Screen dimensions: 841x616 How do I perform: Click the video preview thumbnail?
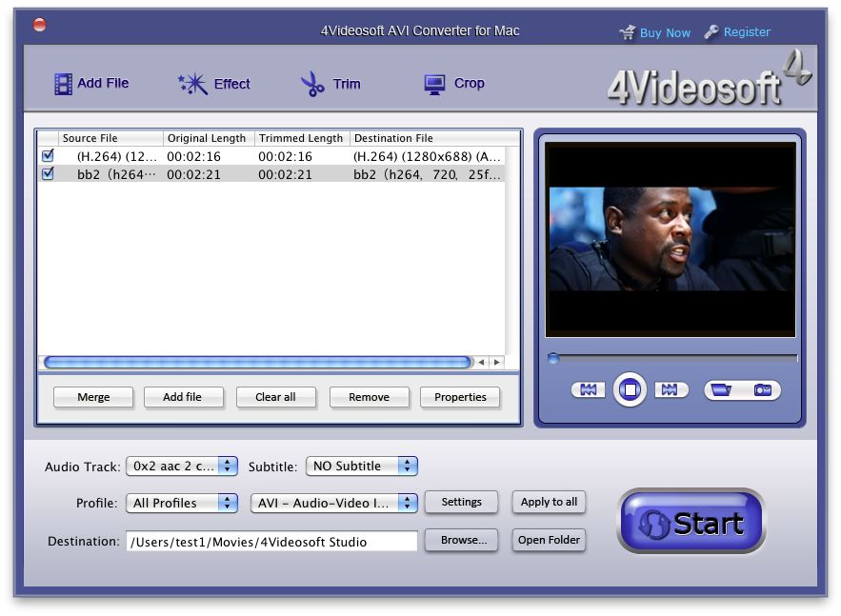point(671,240)
